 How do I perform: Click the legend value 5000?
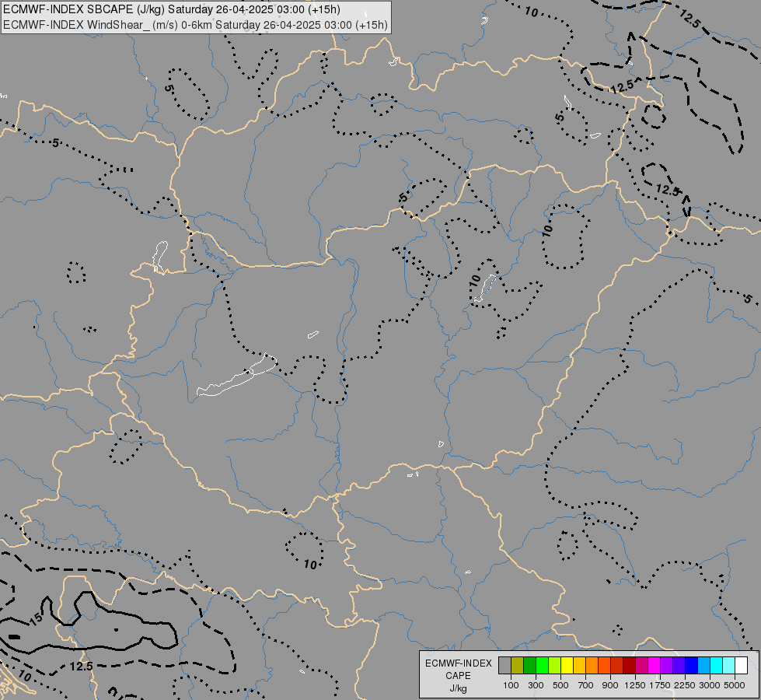735,685
